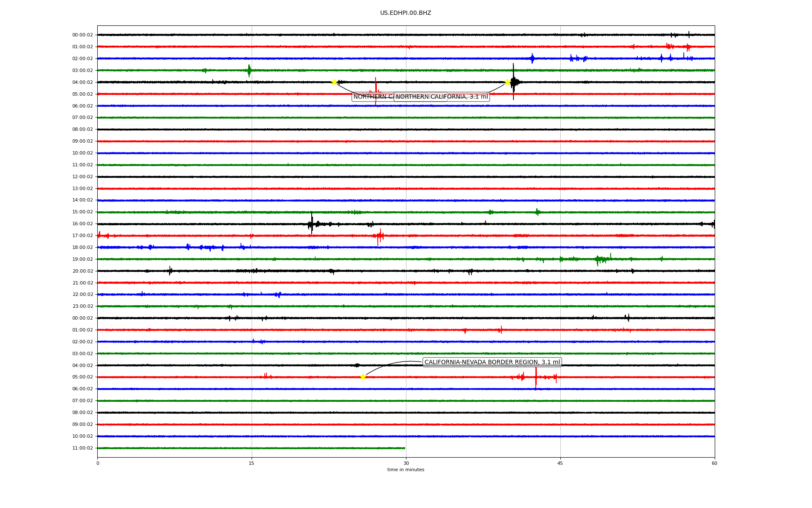Image resolution: width=812 pixels, height=508 pixels.
Task: Click the Northern California, 3.1 ml annotation label
Action: tap(442, 97)
